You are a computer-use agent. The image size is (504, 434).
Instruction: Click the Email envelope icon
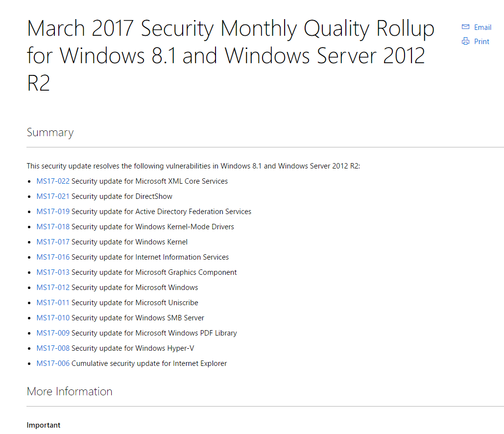pos(465,27)
